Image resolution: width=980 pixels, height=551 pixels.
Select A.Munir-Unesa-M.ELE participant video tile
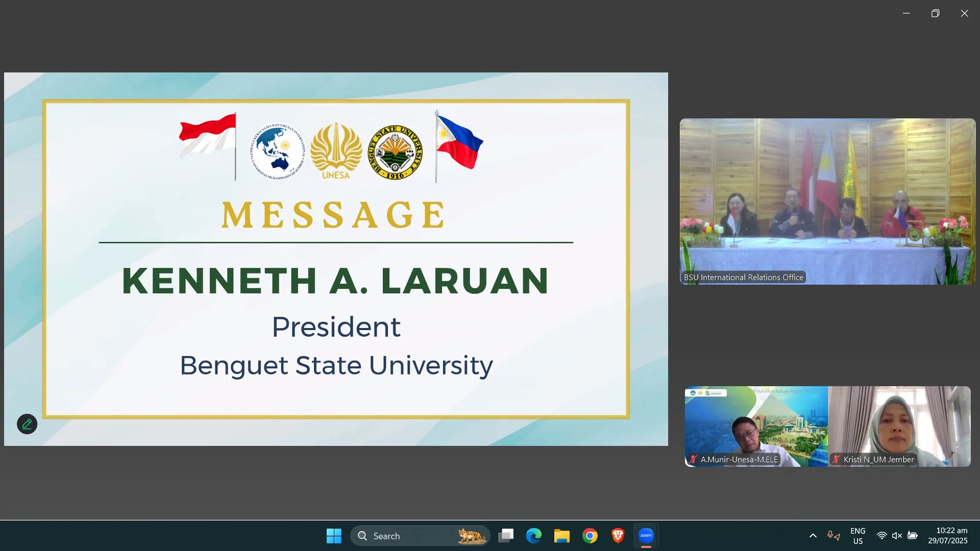(756, 427)
